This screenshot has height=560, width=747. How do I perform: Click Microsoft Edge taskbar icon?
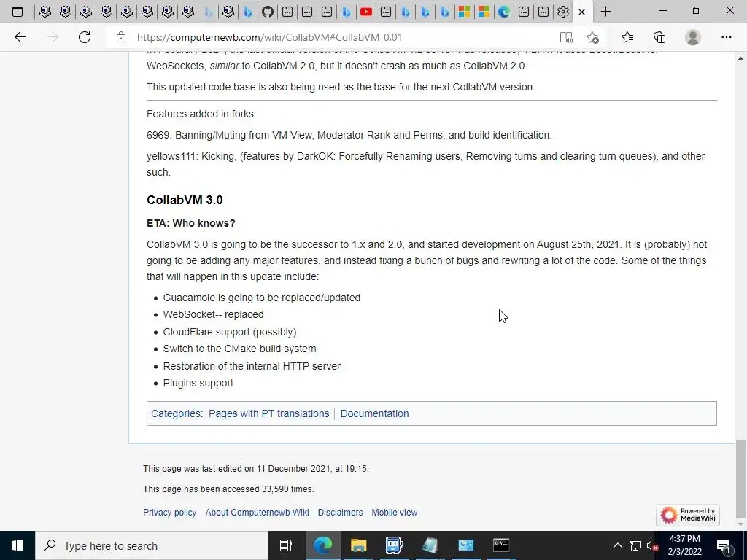(322, 545)
